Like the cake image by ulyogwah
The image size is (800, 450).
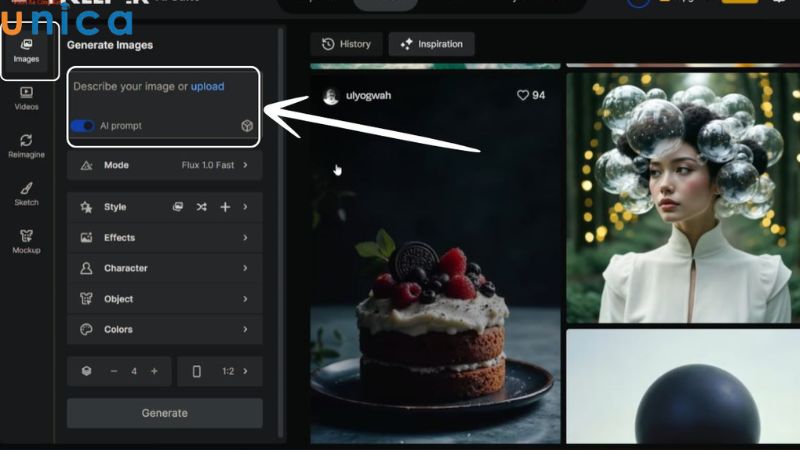(x=531, y=96)
